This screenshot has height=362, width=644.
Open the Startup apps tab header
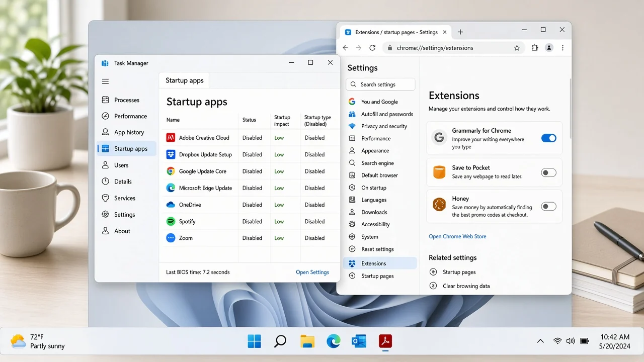pos(185,80)
